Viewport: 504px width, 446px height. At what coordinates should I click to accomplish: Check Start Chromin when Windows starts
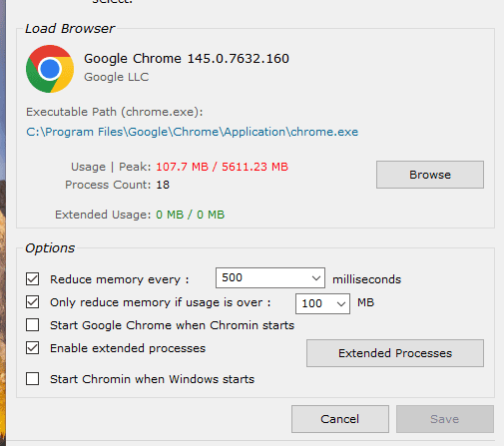tap(32, 379)
